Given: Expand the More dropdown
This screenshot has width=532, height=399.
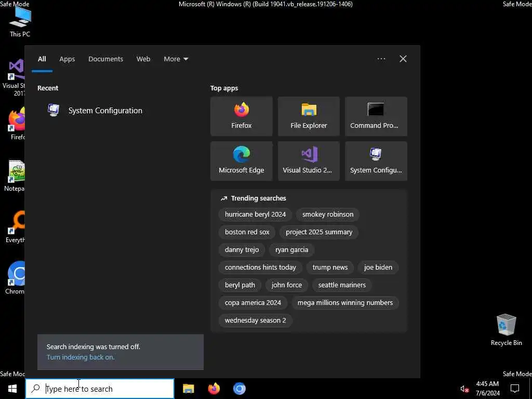Looking at the screenshot, I should click(176, 59).
